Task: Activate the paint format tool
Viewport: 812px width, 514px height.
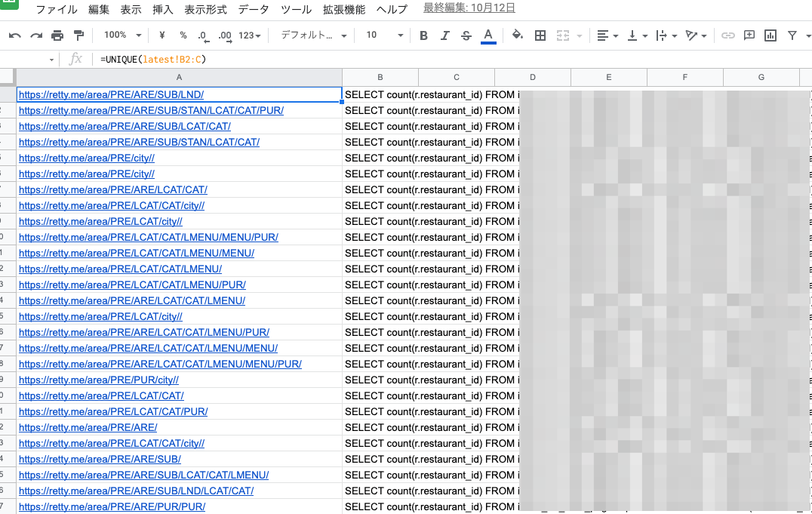Action: 78,35
